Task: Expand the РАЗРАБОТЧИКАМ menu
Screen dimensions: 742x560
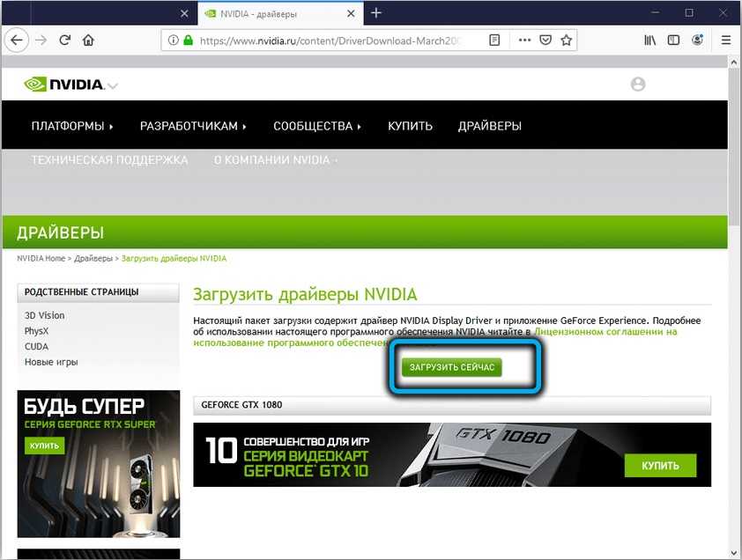Action: (x=193, y=126)
